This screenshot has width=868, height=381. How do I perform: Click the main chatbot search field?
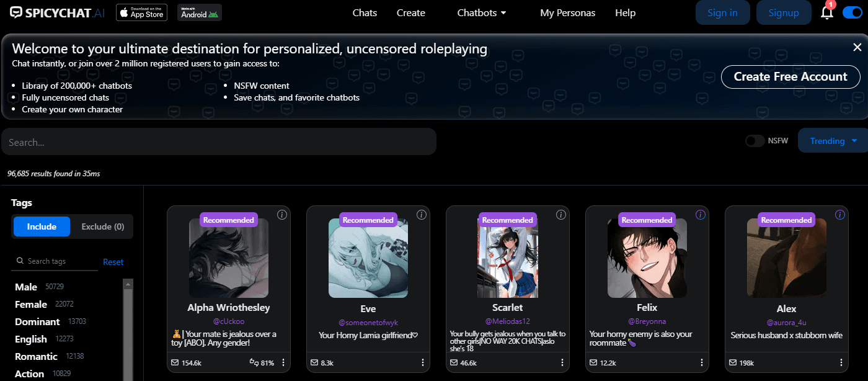218,142
